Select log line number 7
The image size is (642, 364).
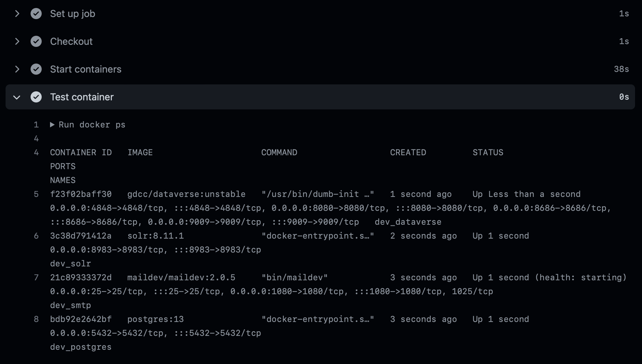pos(36,278)
